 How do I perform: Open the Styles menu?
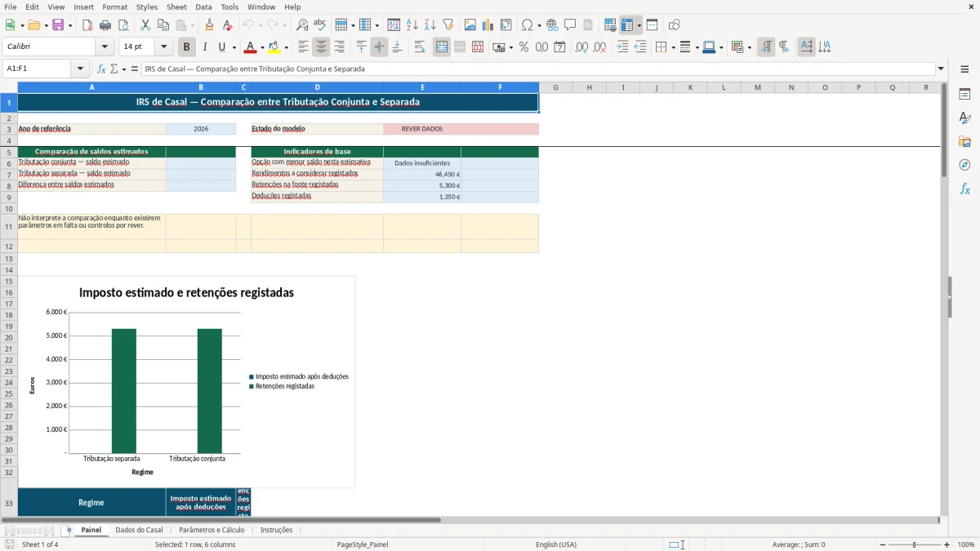point(147,7)
